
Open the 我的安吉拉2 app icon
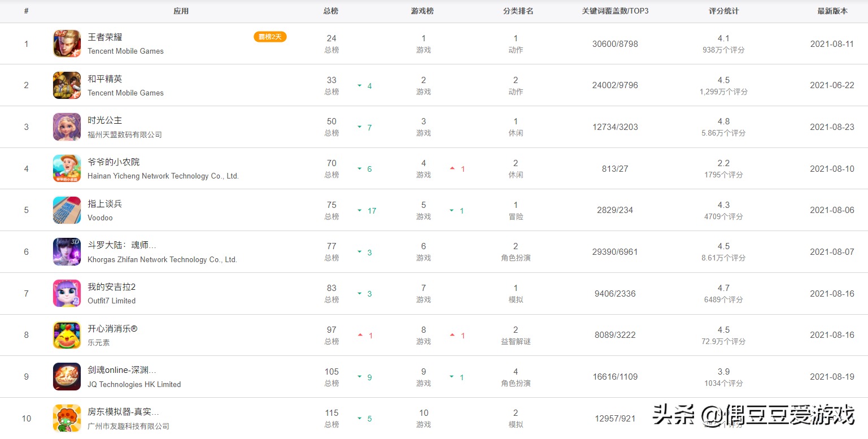coord(67,294)
